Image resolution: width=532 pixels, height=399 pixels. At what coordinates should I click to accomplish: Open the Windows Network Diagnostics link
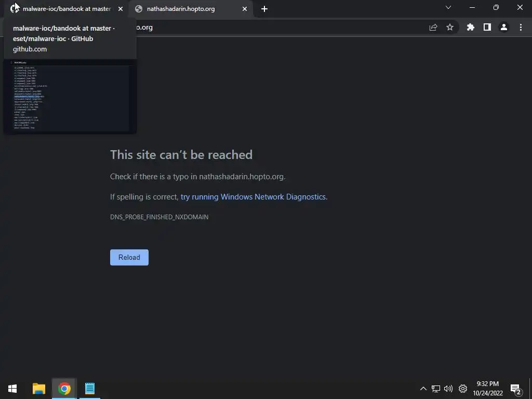coord(253,197)
